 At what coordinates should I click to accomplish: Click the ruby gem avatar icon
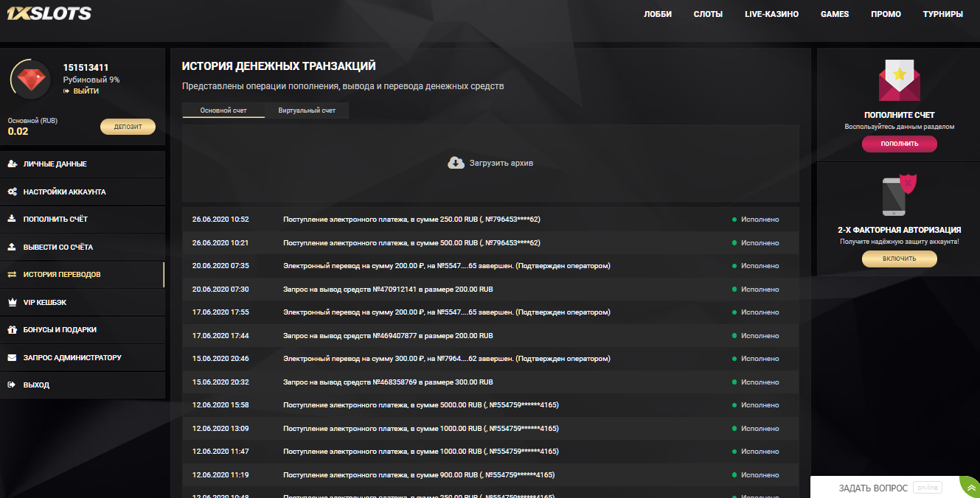pos(30,79)
